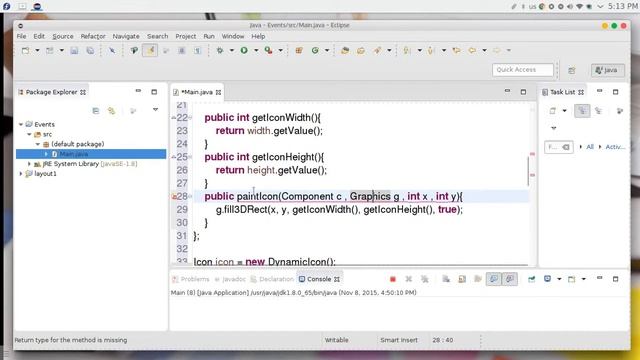The height and width of the screenshot is (360, 640).
Task: Open the Navigate menu
Action: tap(126, 36)
